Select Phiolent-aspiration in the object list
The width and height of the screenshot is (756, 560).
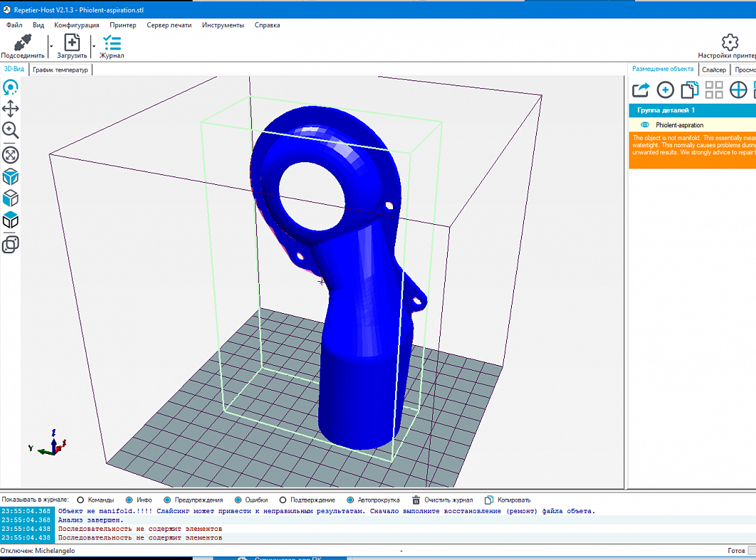click(x=679, y=125)
